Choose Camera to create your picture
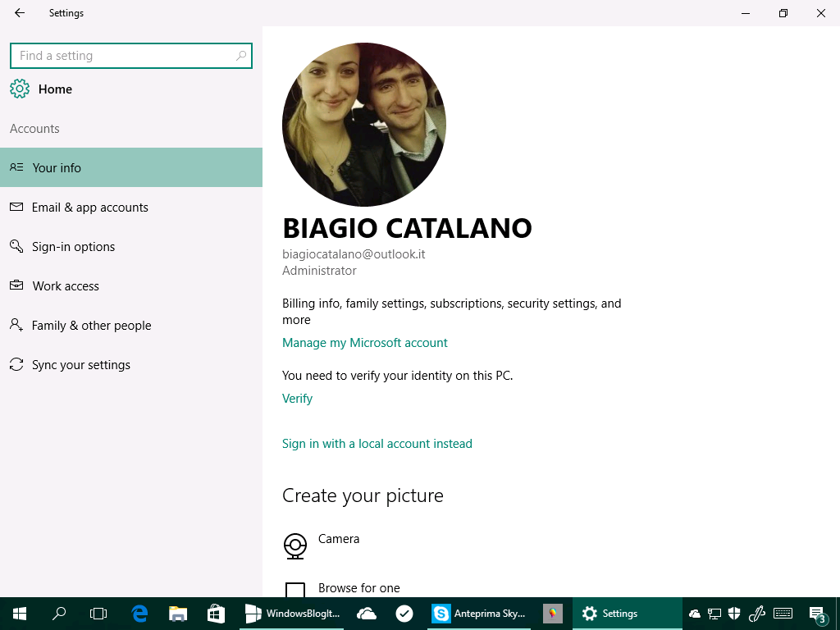 [x=339, y=539]
